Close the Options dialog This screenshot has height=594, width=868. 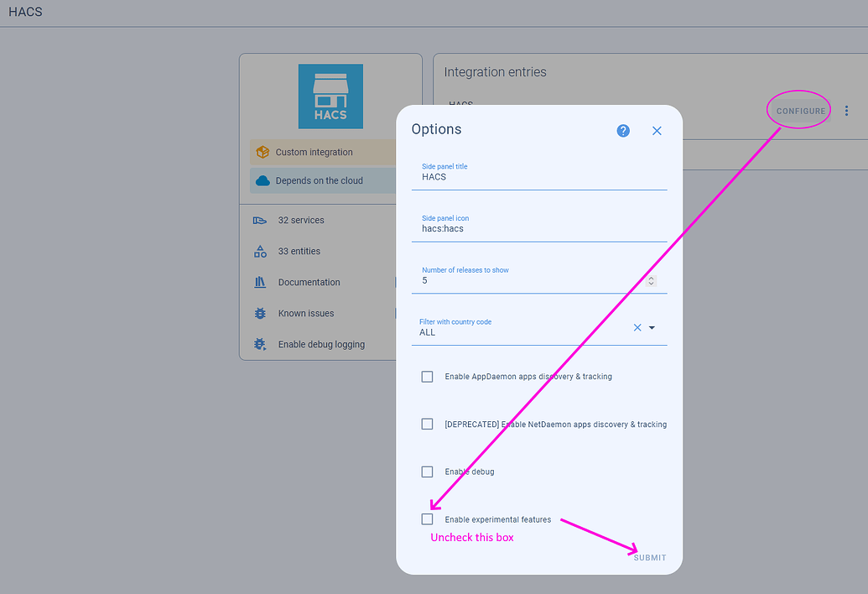657,131
